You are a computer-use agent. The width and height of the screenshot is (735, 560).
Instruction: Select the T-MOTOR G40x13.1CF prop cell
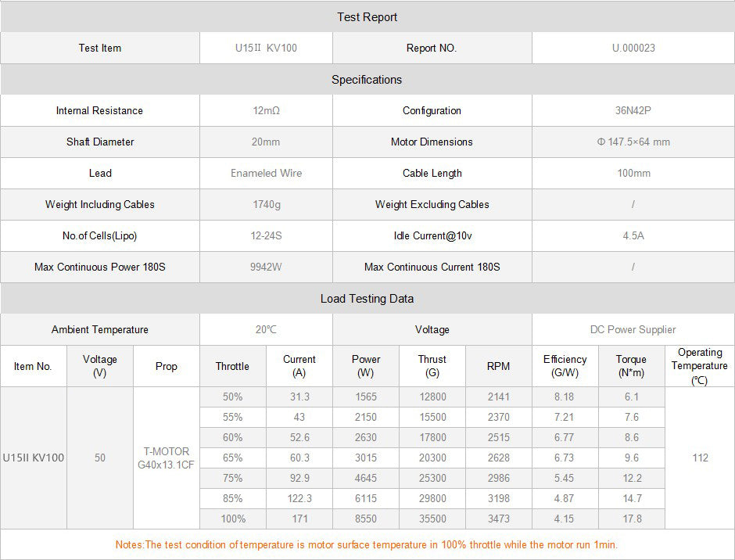tap(166, 458)
